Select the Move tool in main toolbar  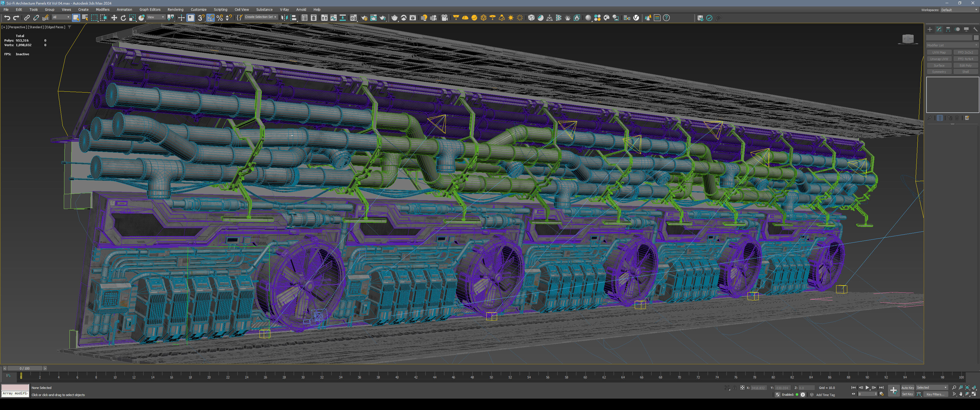click(114, 18)
